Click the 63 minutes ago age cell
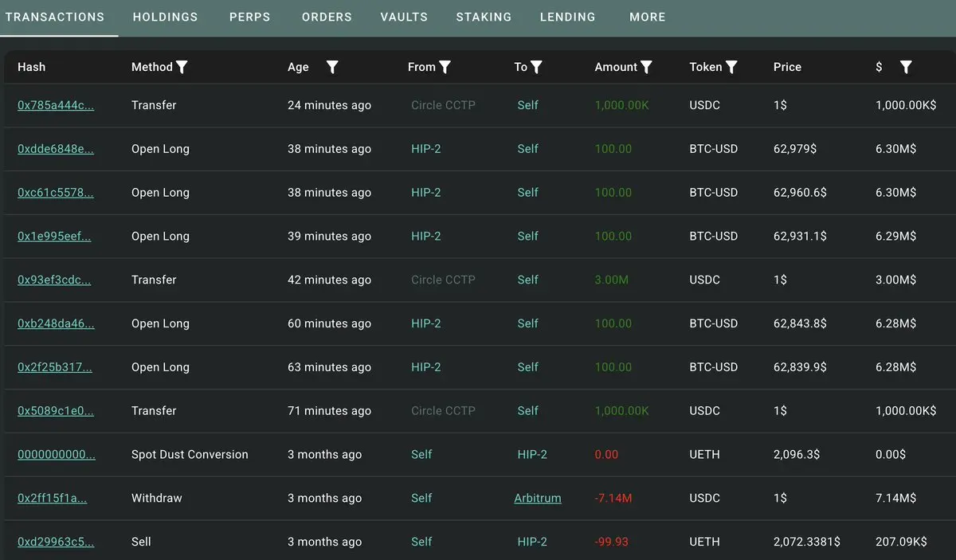Screen dimensions: 956x560 click(329, 368)
